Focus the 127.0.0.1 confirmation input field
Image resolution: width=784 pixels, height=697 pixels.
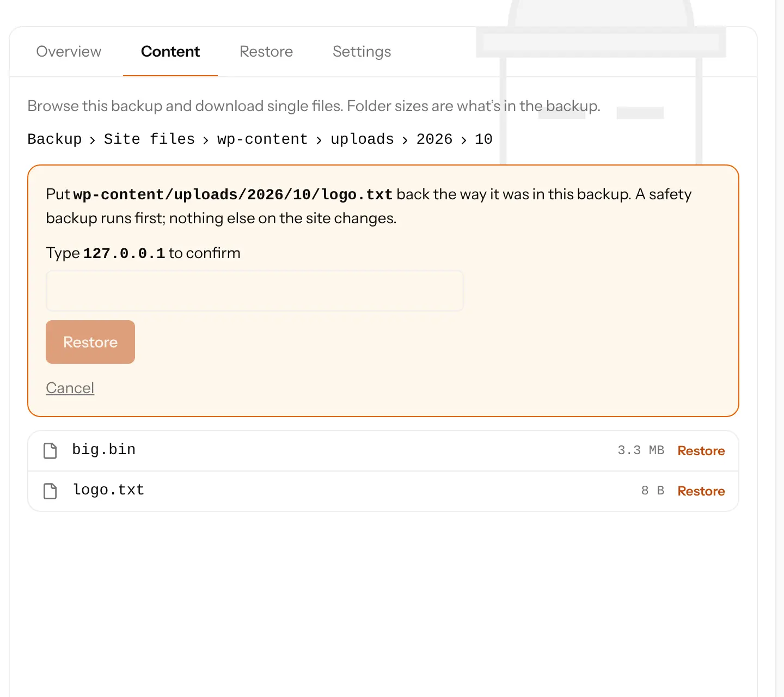255,291
